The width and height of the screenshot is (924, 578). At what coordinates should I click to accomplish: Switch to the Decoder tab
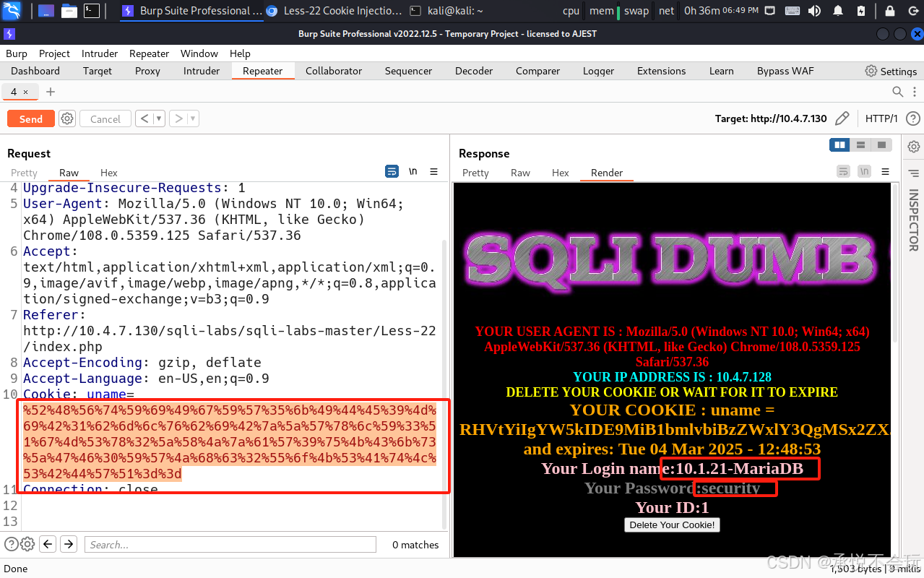coord(474,71)
